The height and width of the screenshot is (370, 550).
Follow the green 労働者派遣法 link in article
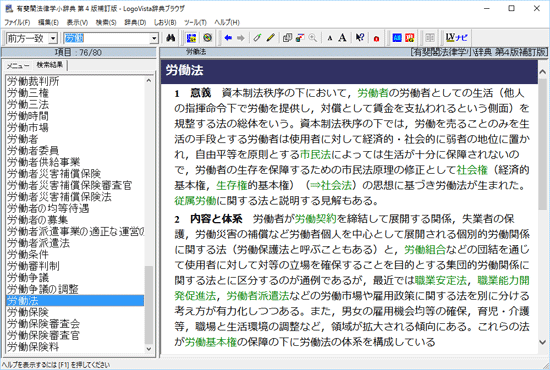coord(258,296)
